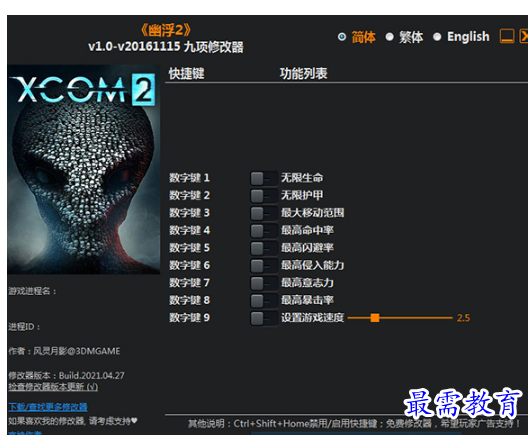Click the v1.0-v20161115 九项修改器 subtitle
This screenshot has height=435, width=528.
[166, 47]
